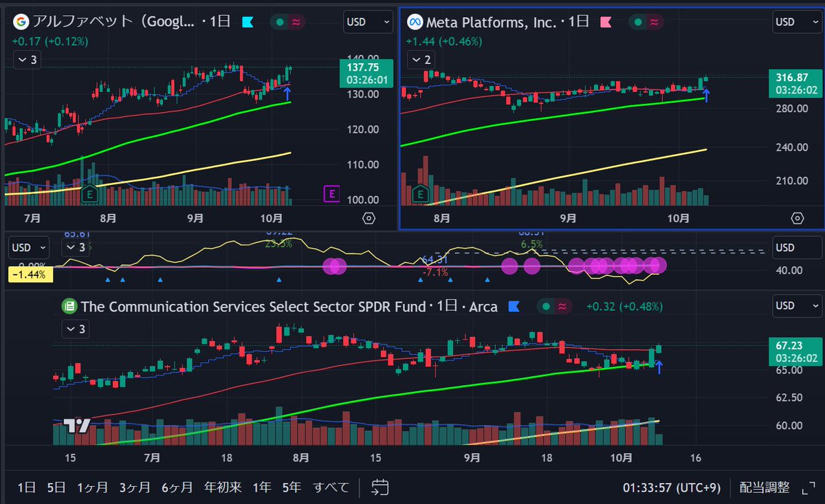Toggle market status pill in Communication Services header
This screenshot has width=825, height=504.
click(553, 306)
